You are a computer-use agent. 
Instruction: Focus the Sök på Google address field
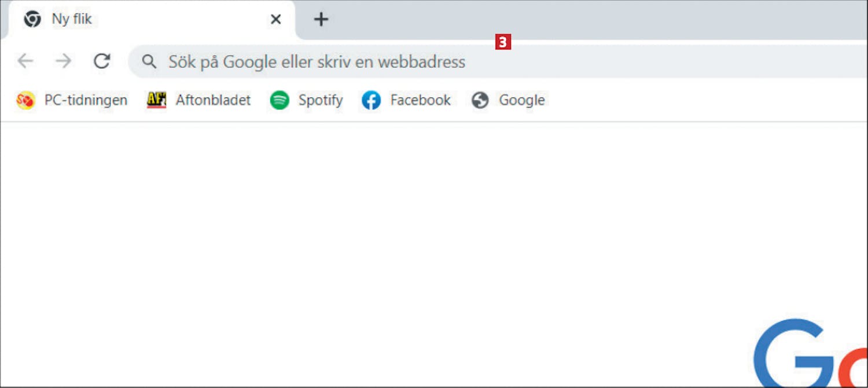498,61
